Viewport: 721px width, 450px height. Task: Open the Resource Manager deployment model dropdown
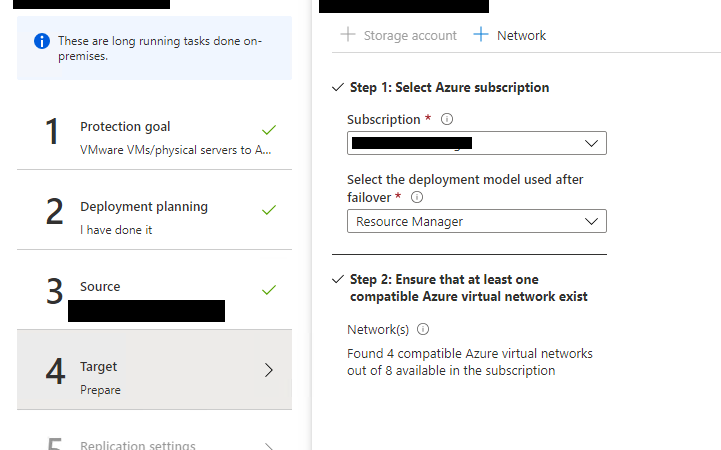coord(477,221)
